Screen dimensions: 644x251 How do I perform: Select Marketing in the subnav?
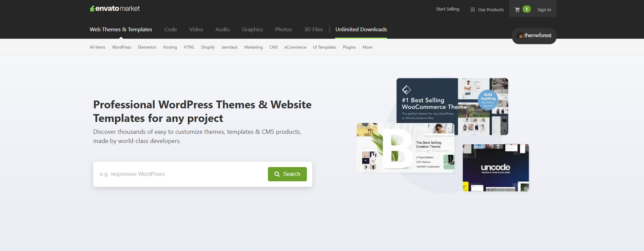pyautogui.click(x=253, y=47)
